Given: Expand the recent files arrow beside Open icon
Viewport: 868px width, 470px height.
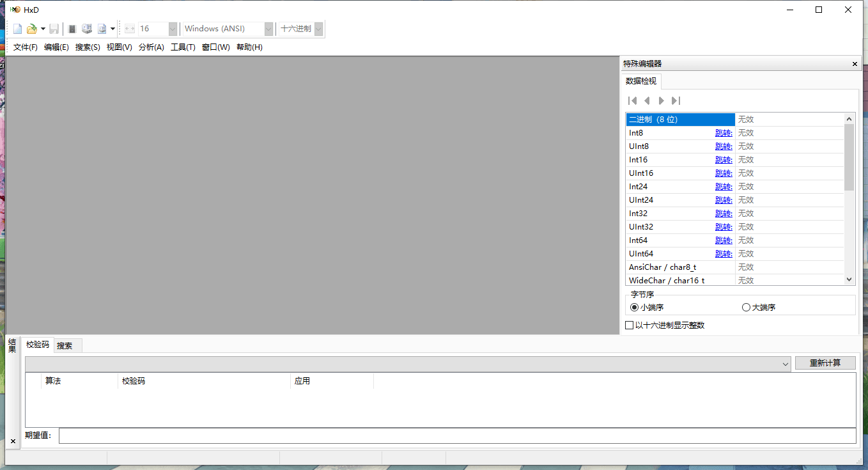Looking at the screenshot, I should [x=43, y=29].
